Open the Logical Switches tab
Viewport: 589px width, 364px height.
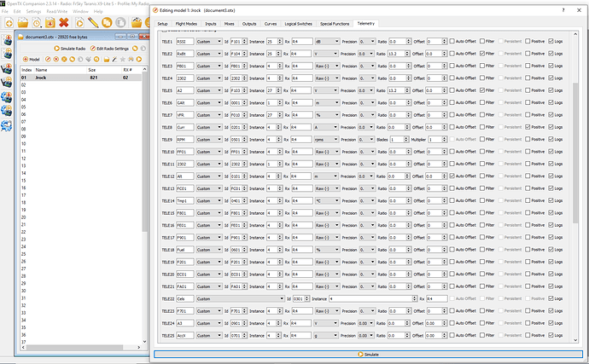(298, 24)
